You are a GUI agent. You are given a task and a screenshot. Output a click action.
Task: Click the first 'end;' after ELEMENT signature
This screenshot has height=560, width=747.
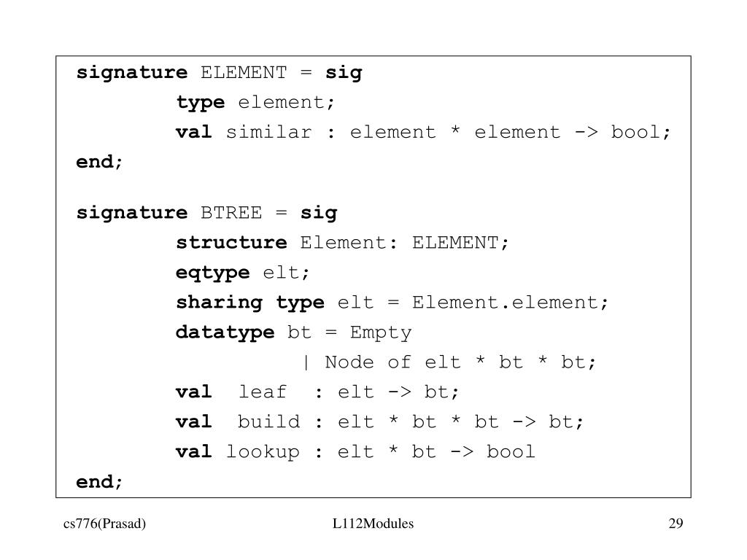[x=99, y=163]
